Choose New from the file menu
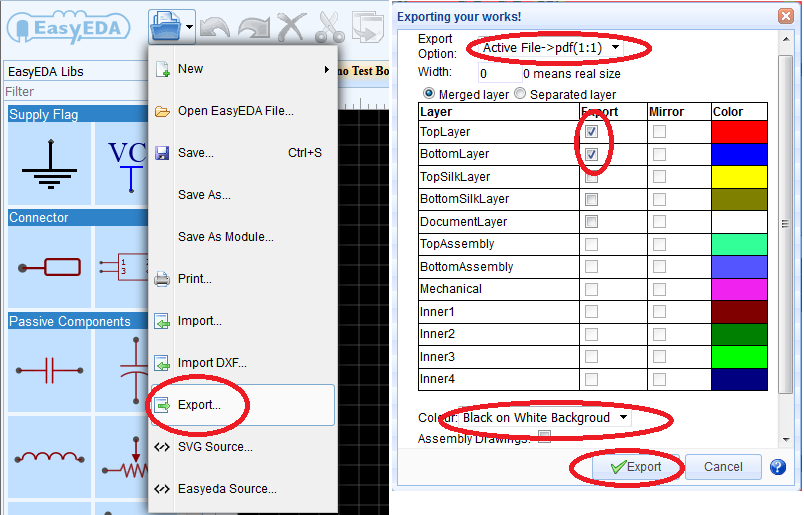Screen dimensions: 804x515 point(242,69)
